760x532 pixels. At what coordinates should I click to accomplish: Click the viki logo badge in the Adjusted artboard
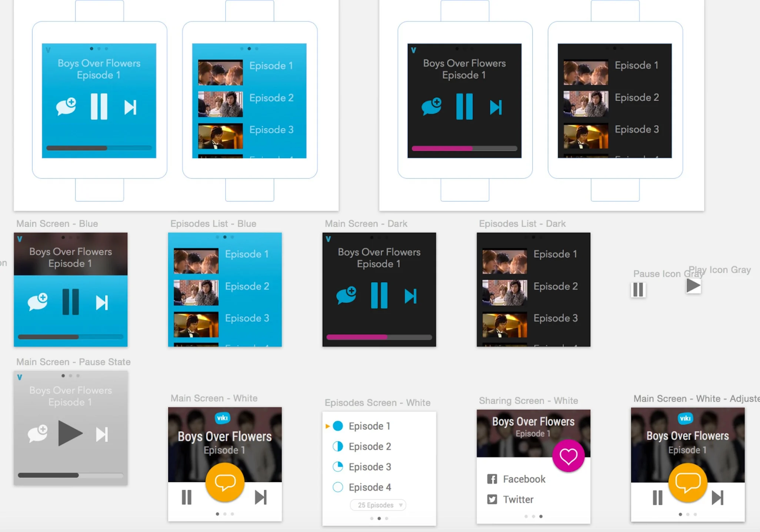coord(685,418)
